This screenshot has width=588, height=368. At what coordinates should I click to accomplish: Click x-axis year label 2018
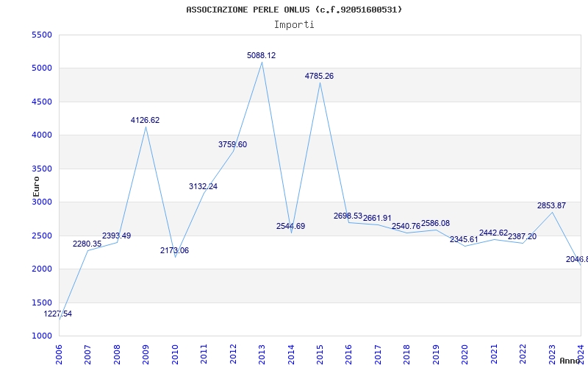pos(407,355)
